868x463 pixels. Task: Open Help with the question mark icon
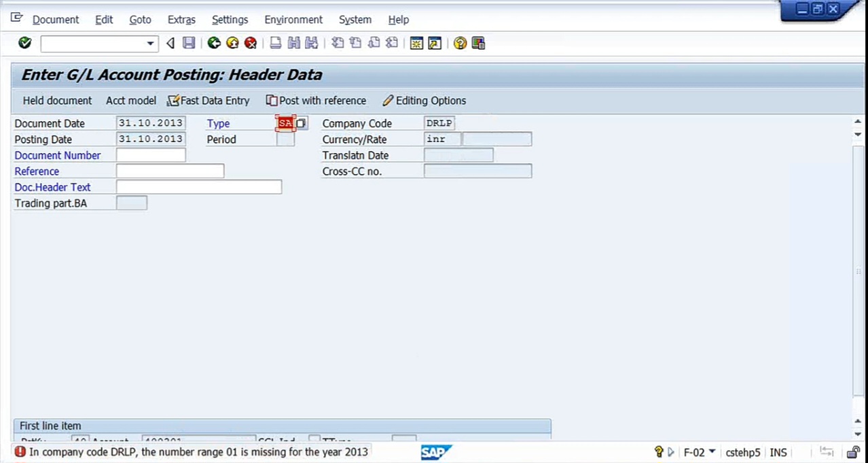click(x=460, y=44)
